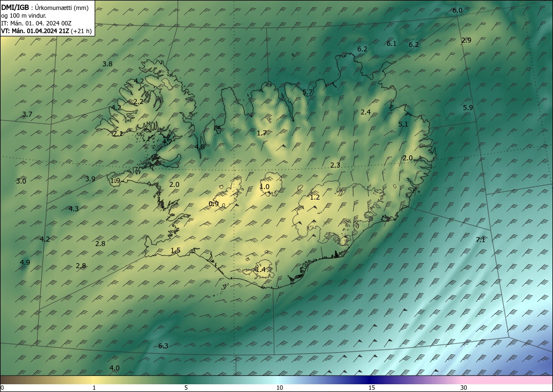Click the colorbar tick label '15'

point(372,388)
